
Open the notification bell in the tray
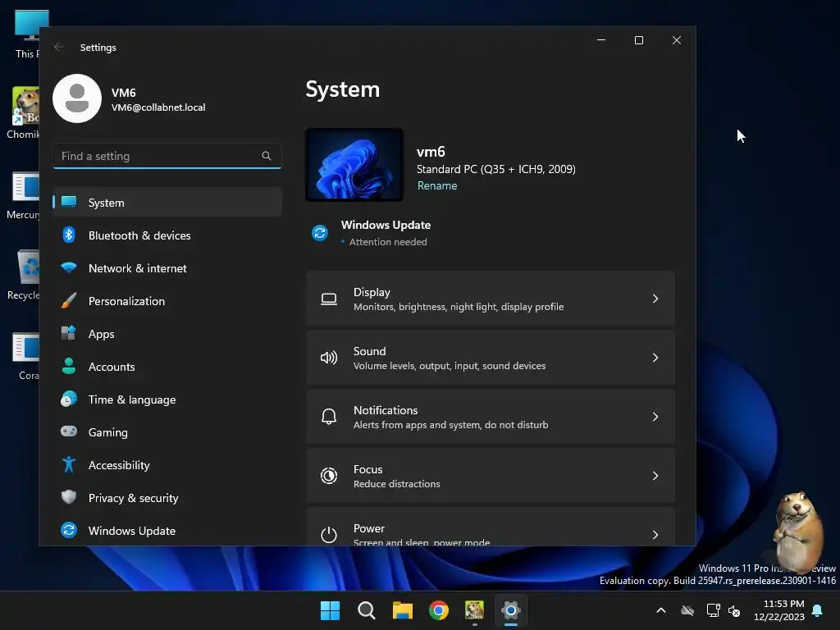click(x=818, y=610)
